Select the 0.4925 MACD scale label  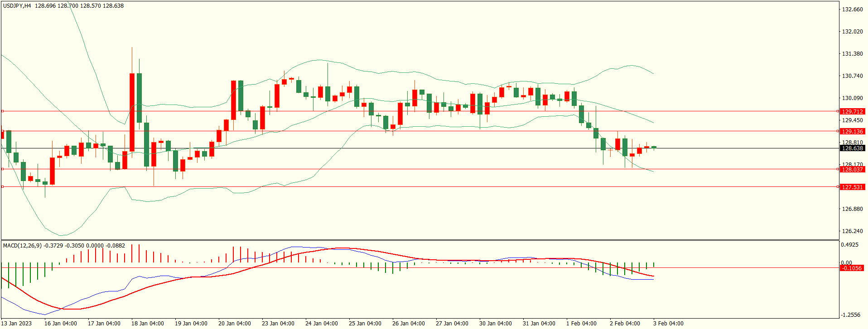tap(849, 245)
